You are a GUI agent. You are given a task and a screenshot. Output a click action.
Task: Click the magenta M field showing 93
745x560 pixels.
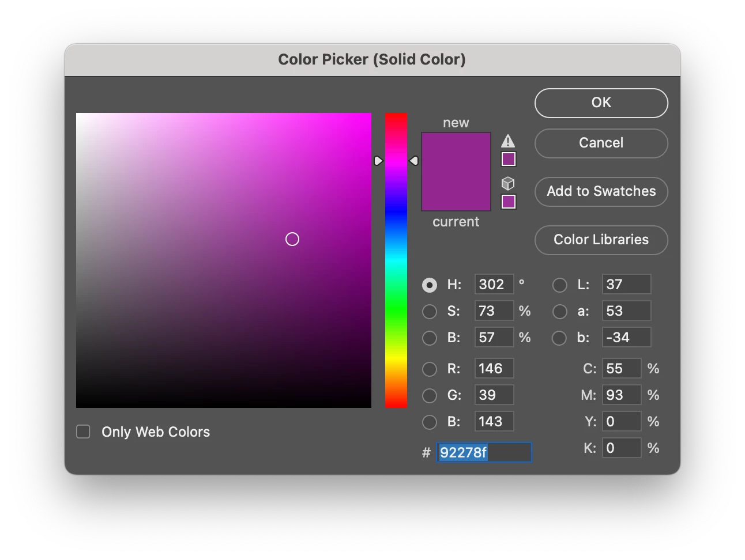pyautogui.click(x=622, y=395)
